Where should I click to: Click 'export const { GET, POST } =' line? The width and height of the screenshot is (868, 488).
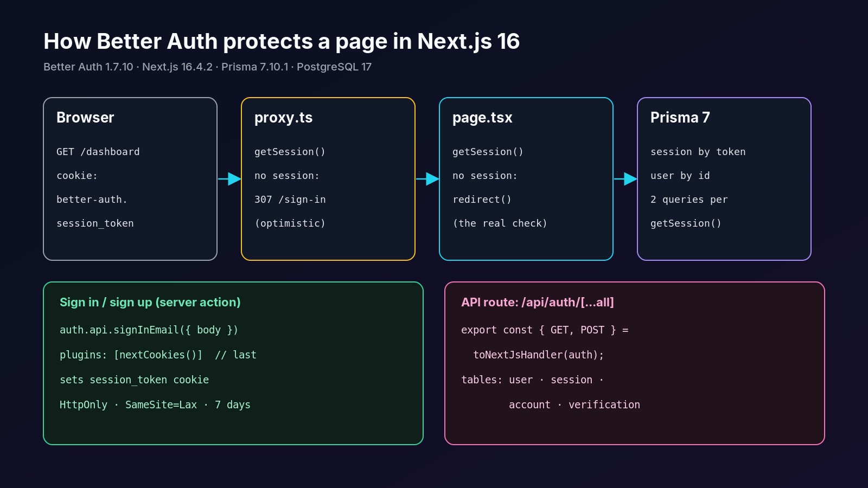pos(545,330)
